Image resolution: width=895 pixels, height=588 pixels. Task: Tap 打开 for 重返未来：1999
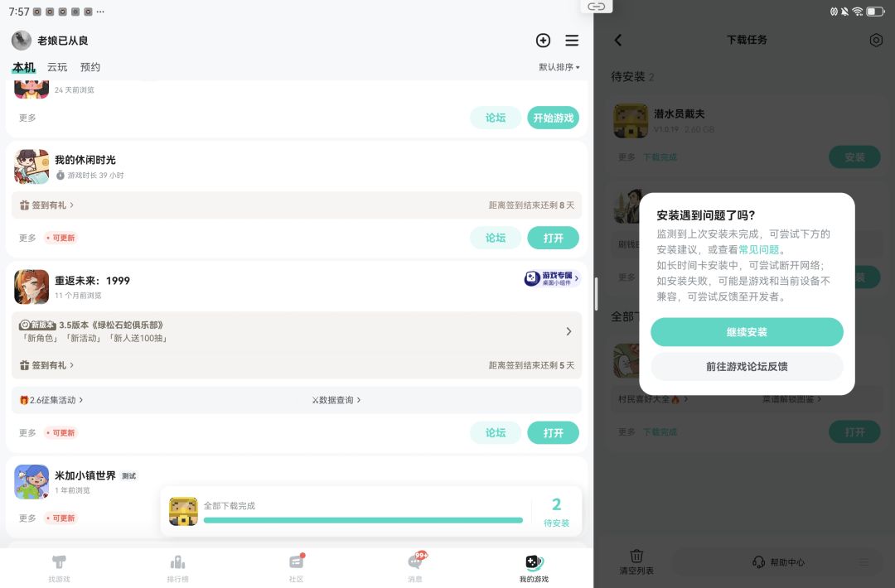point(553,433)
